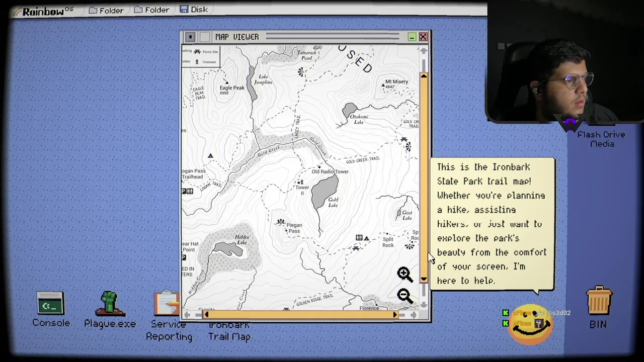Click the Logan Trail label
The image size is (644, 362).
pos(211,185)
